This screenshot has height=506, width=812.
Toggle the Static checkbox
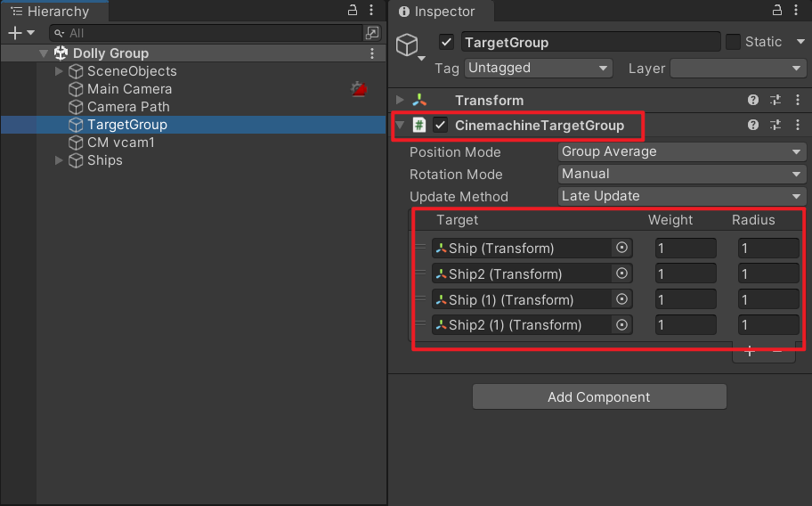(x=733, y=42)
